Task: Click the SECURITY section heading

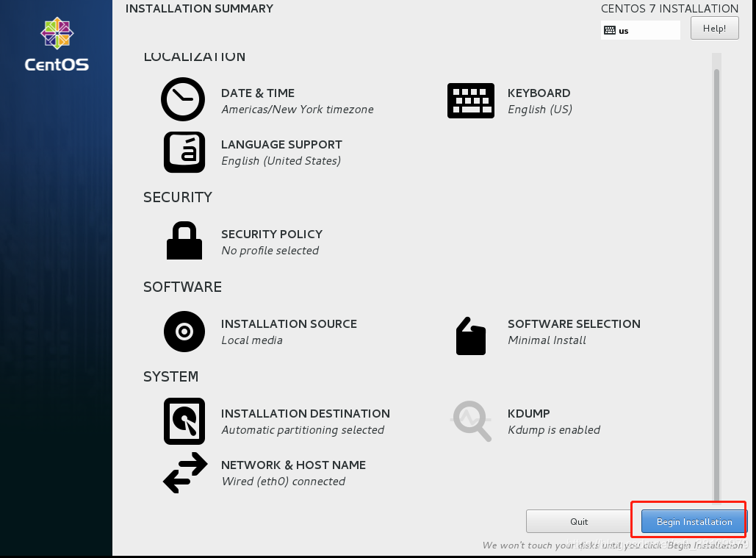Action: (178, 197)
